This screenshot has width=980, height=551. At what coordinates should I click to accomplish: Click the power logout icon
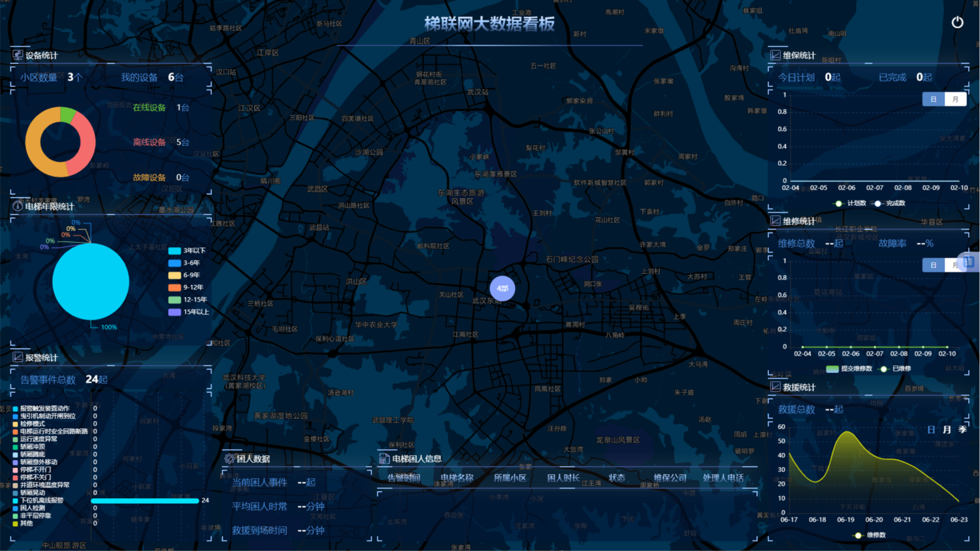(x=957, y=22)
